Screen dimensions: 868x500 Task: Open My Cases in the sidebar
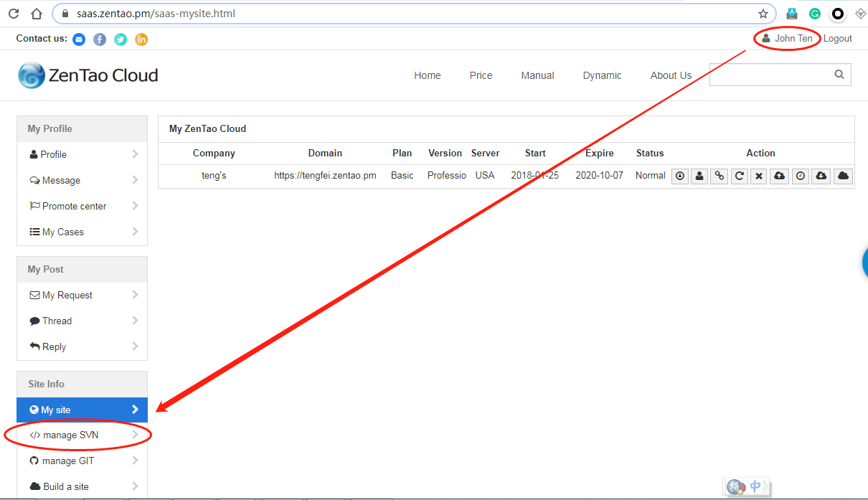tap(82, 232)
